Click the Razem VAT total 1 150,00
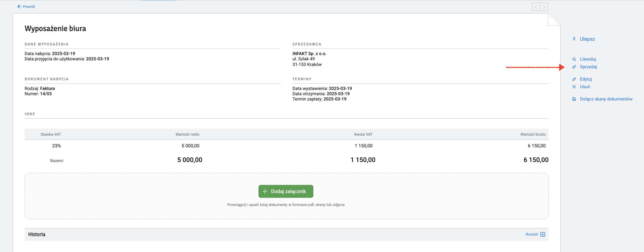Screen dimensions: 644x252 363,160
